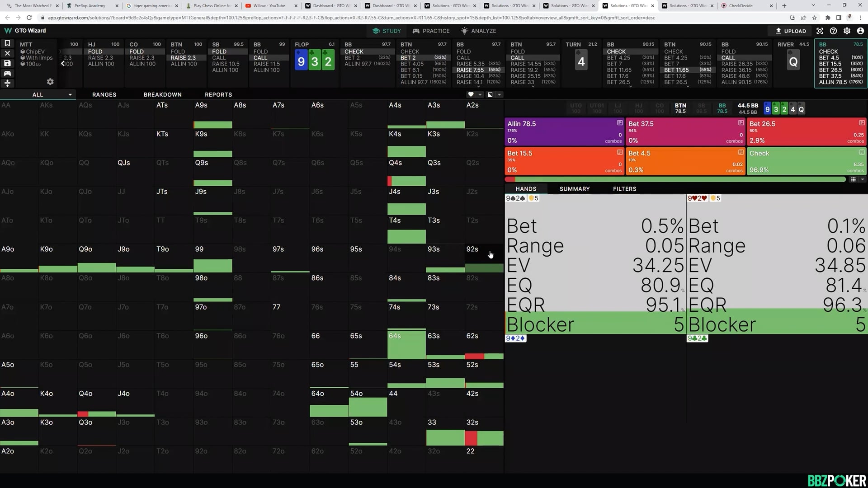Toggle notes icon on Check action card
This screenshot has width=868, height=488.
click(x=862, y=152)
